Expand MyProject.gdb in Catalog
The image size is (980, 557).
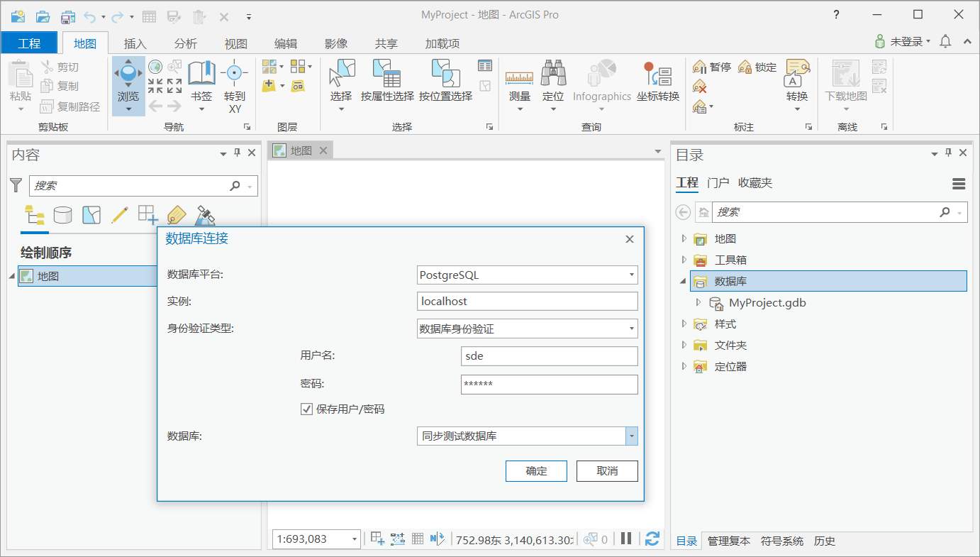pos(698,303)
